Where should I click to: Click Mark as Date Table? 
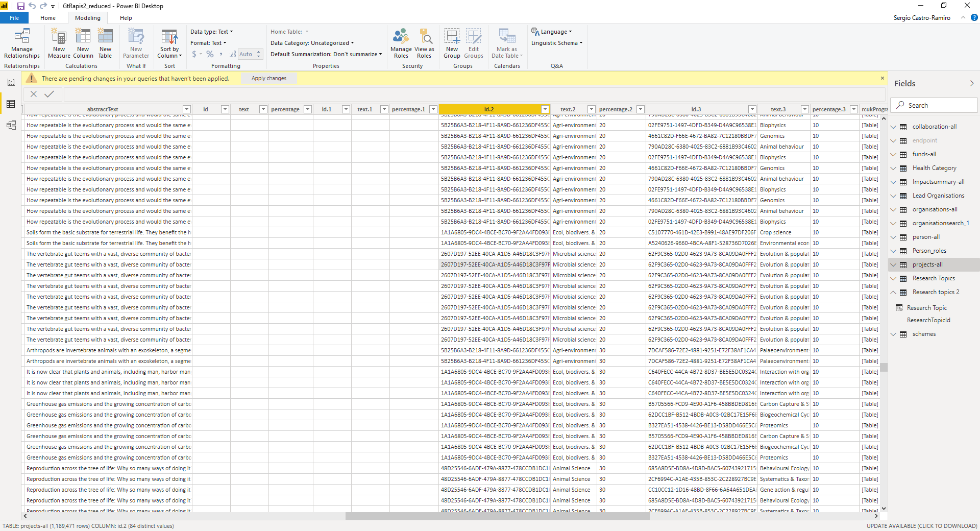pyautogui.click(x=507, y=43)
